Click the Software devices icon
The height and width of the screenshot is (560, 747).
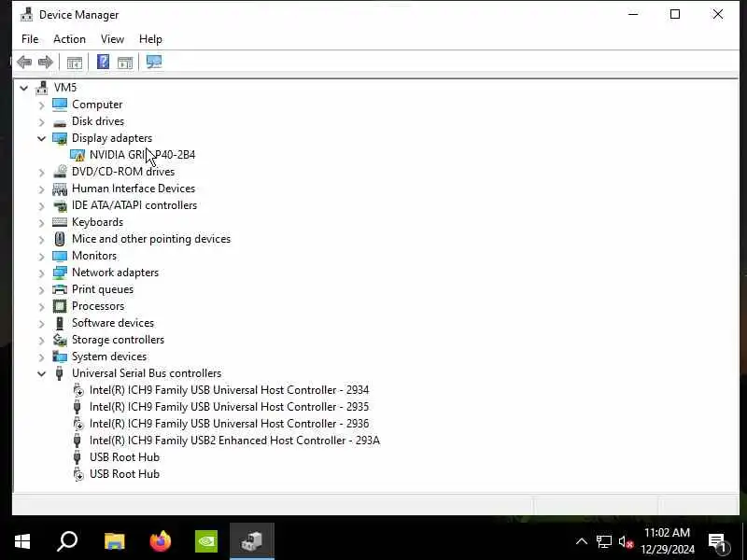point(60,323)
